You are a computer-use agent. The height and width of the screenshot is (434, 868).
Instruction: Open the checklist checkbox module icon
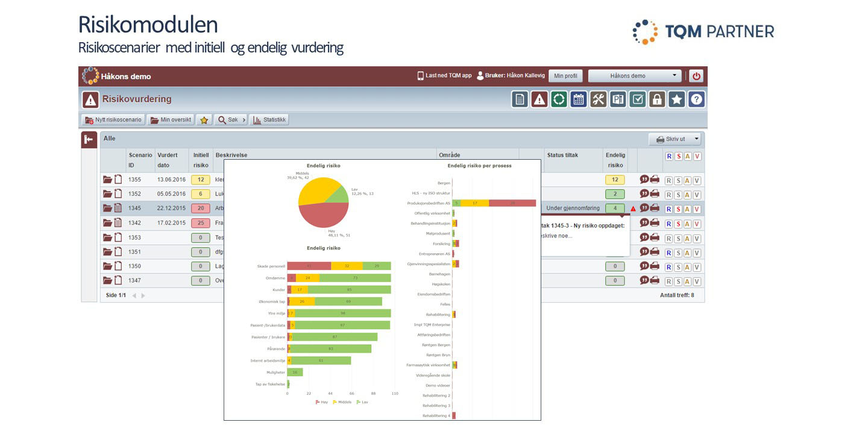point(638,99)
